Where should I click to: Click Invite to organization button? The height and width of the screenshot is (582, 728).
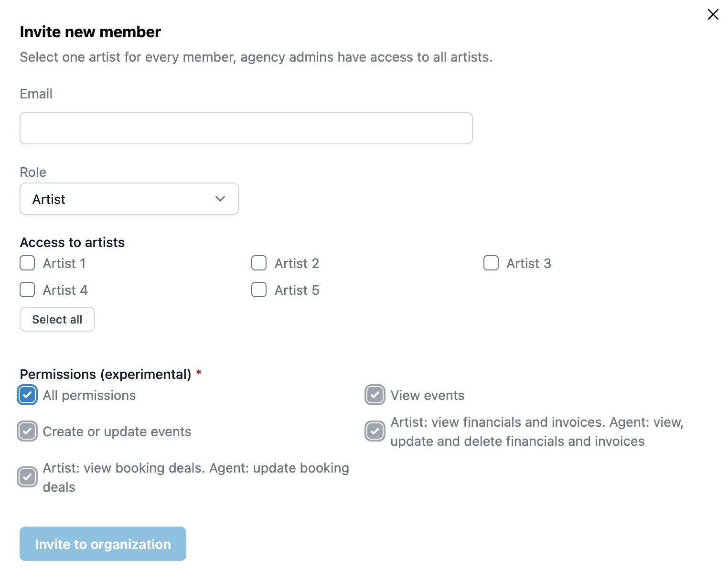(103, 544)
